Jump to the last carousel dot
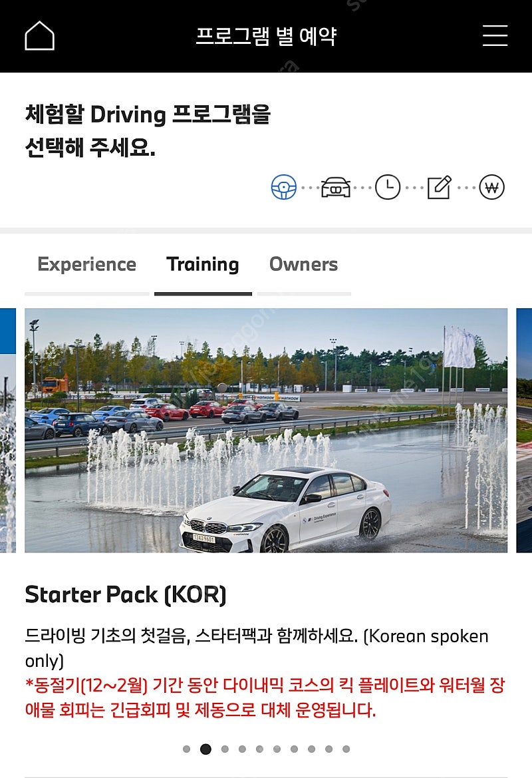532x778 pixels. tap(346, 749)
